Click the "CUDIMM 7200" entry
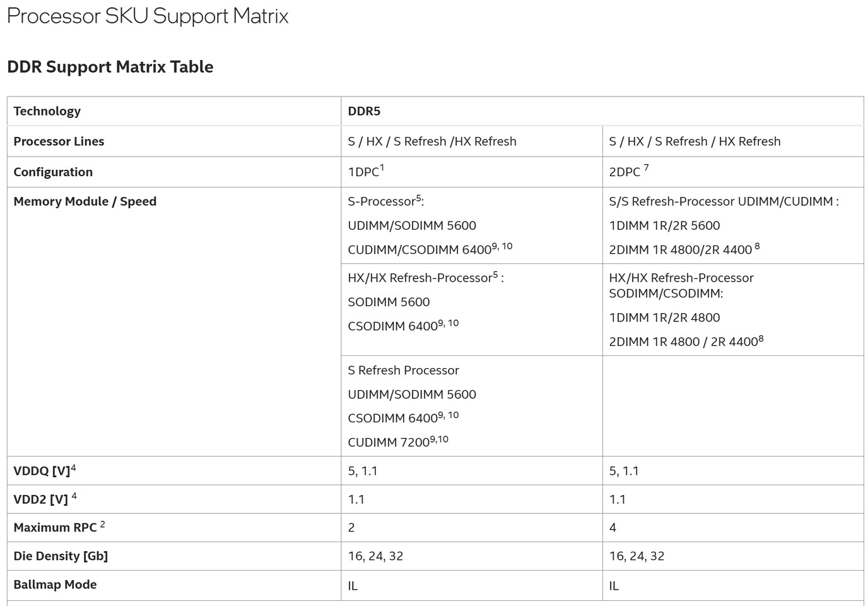Image resolution: width=868 pixels, height=606 pixels. [389, 443]
